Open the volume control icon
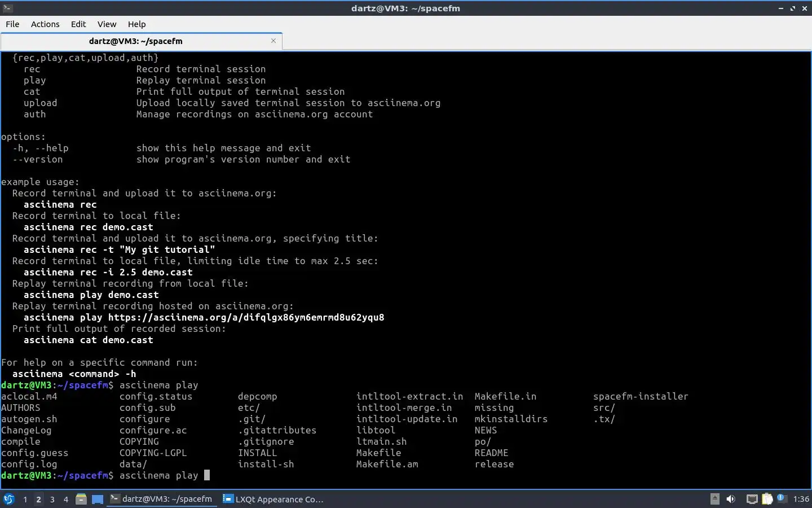 tap(731, 499)
